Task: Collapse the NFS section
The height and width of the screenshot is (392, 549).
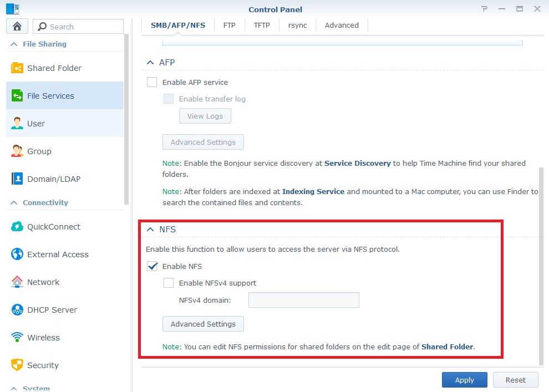Action: coord(150,229)
